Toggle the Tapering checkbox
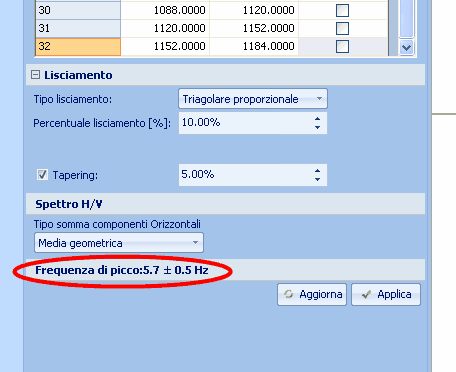Image resolution: width=456 pixels, height=372 pixels. [42, 175]
